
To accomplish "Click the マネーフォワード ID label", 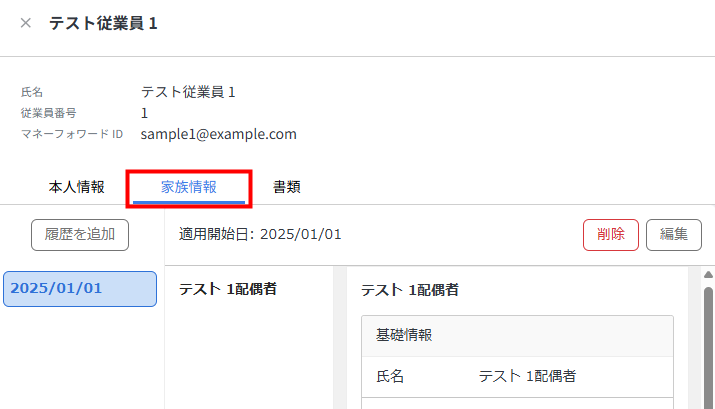I will click(x=71, y=134).
